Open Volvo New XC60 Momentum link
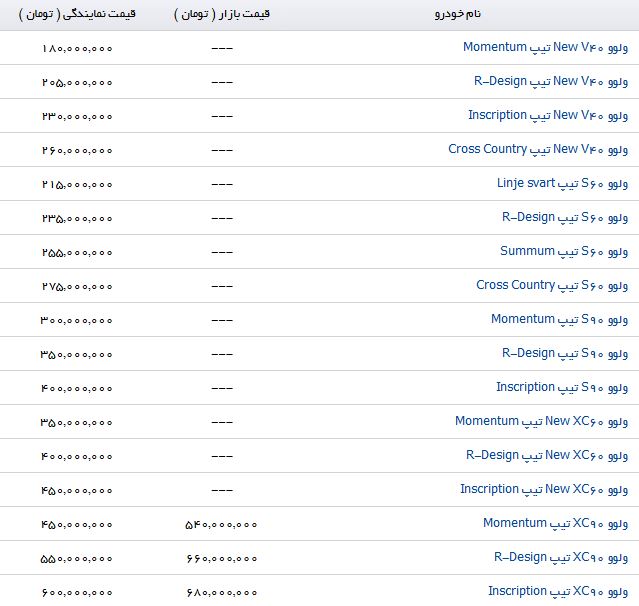Viewport: 639px width, 606px height. pos(541,421)
